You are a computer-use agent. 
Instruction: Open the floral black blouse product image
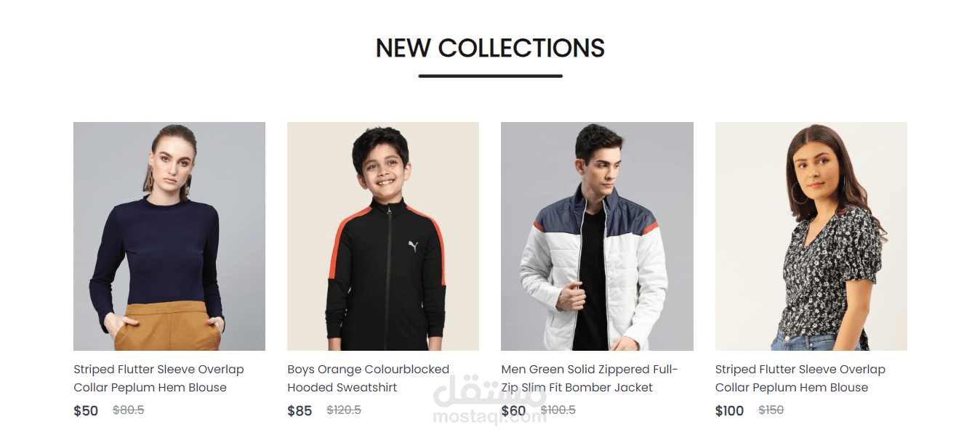(811, 236)
